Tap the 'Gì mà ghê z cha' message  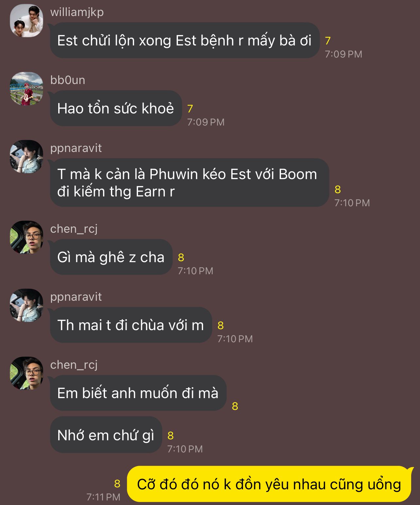111,257
